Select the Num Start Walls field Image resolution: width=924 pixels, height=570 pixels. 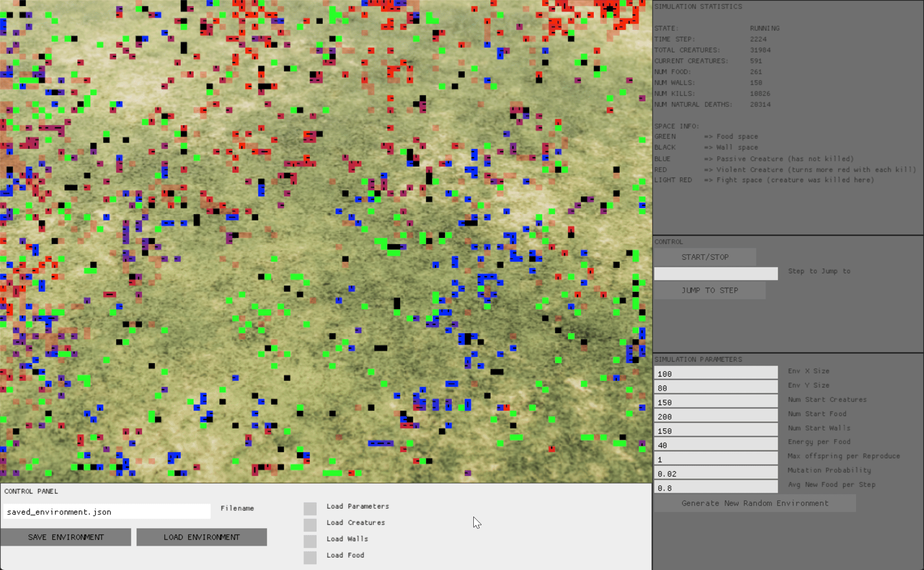716,430
